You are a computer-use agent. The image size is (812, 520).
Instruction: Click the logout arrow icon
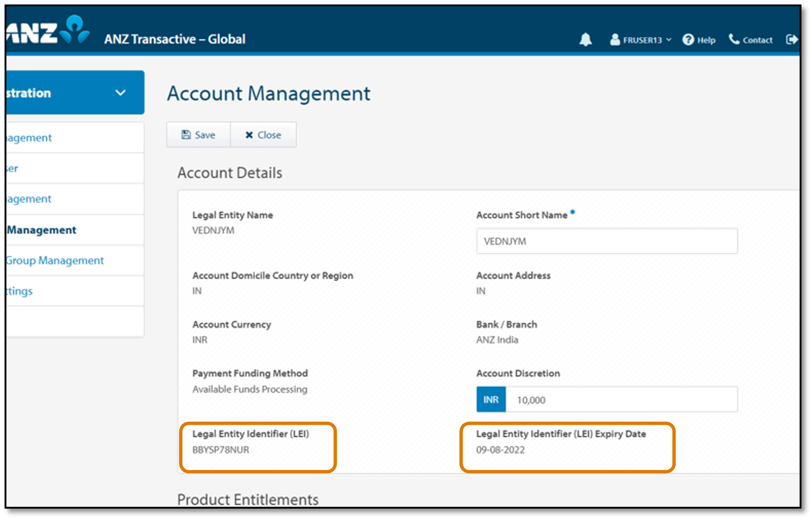[x=792, y=39]
